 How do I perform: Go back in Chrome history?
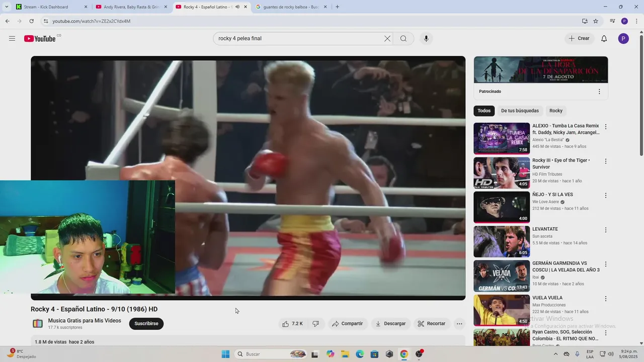click(x=7, y=21)
